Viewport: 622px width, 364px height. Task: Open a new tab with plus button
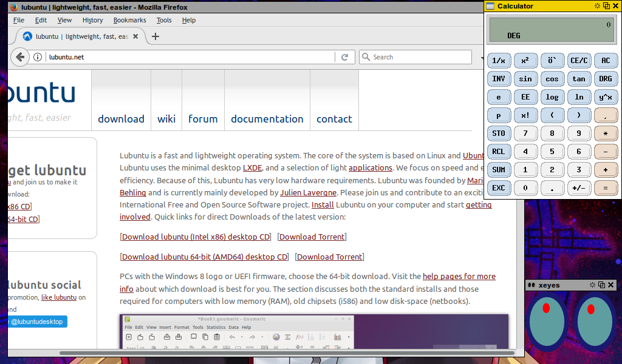click(155, 36)
